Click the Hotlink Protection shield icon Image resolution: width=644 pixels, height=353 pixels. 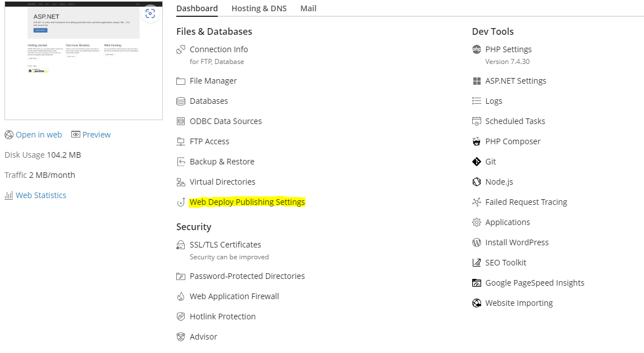181,317
